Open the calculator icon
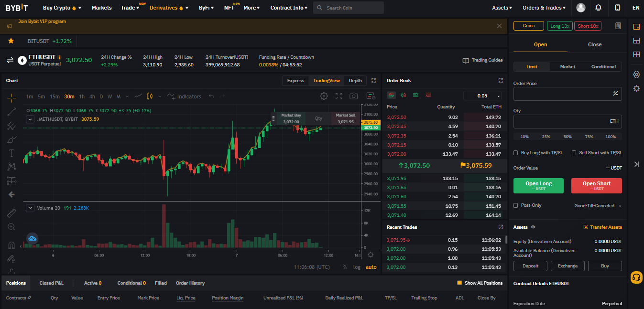The width and height of the screenshot is (644, 309). click(618, 26)
